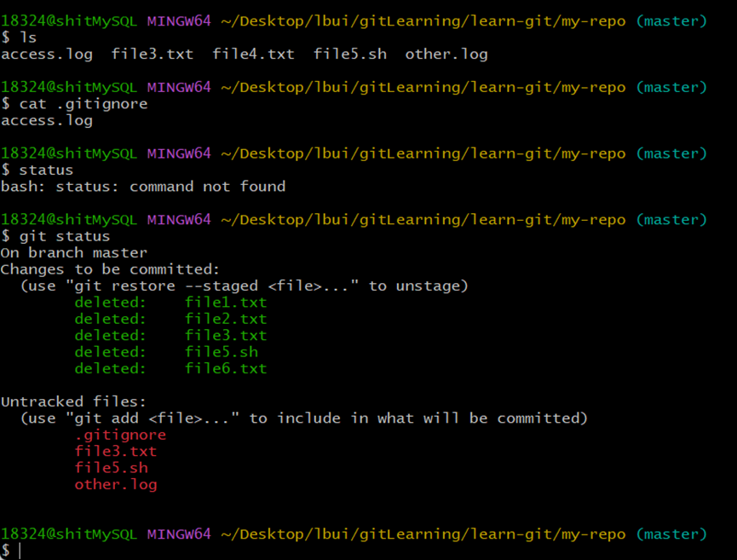Click red untracked 'file5.sh' entry
Image resolution: width=737 pixels, height=560 pixels.
(x=112, y=468)
